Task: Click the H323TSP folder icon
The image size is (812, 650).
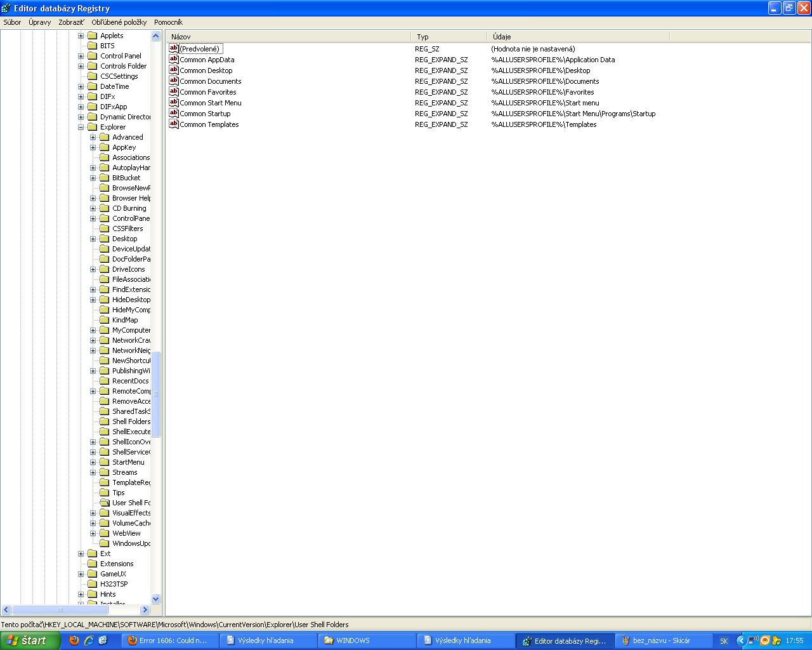Action: tap(93, 584)
